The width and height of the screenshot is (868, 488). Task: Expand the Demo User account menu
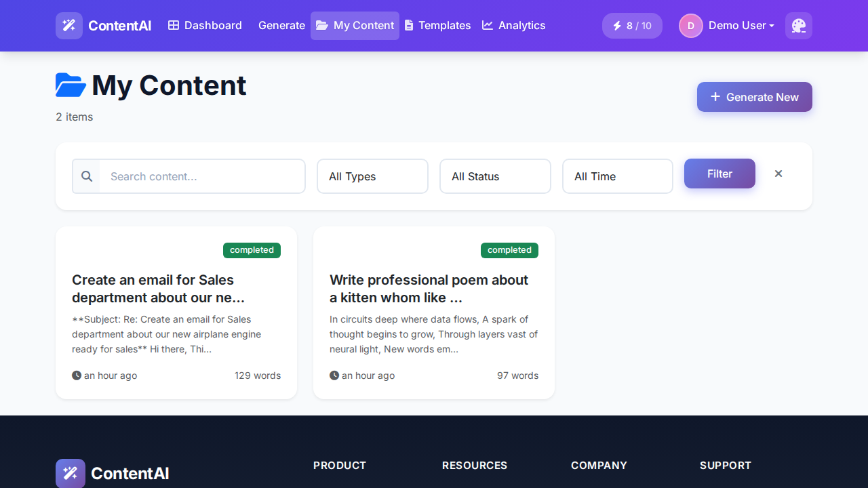pos(741,26)
